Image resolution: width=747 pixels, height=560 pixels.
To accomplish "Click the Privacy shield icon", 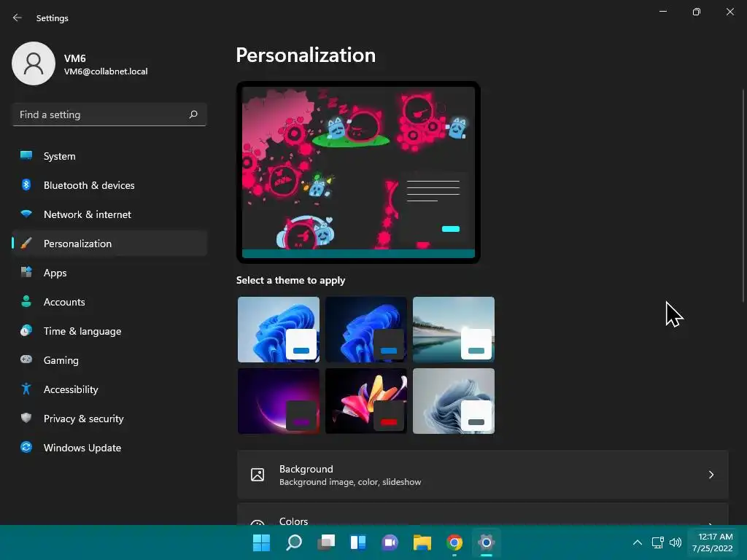I will click(26, 418).
